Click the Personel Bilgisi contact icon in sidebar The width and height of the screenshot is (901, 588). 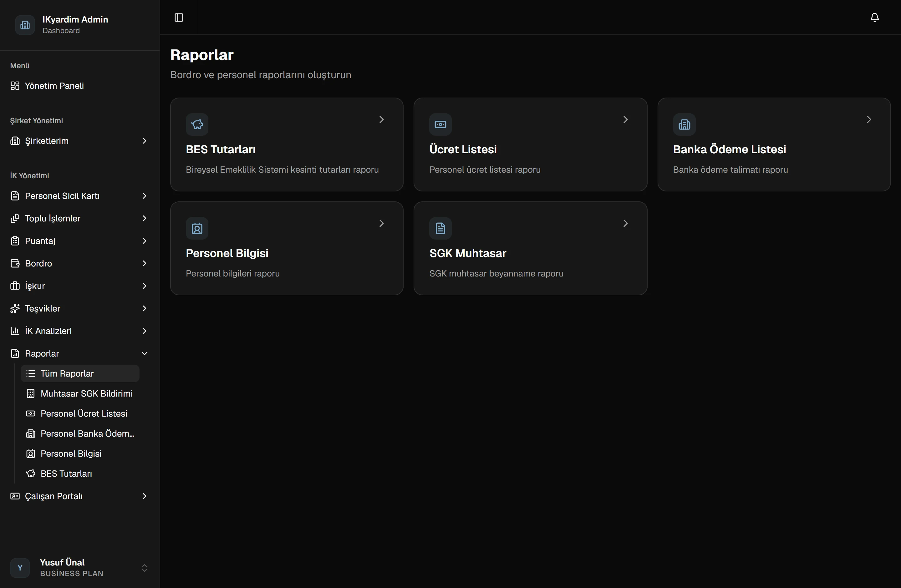tap(31, 454)
